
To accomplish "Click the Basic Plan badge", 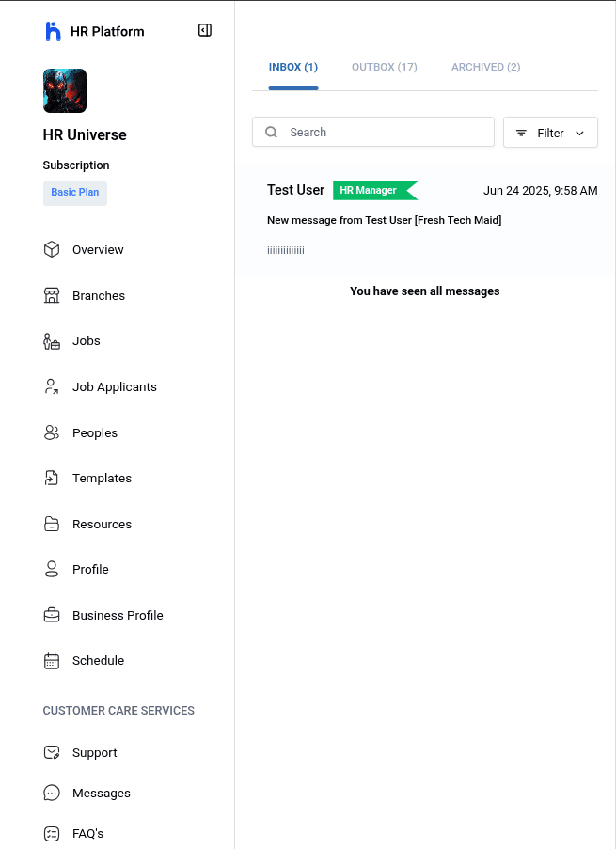I will [75, 193].
